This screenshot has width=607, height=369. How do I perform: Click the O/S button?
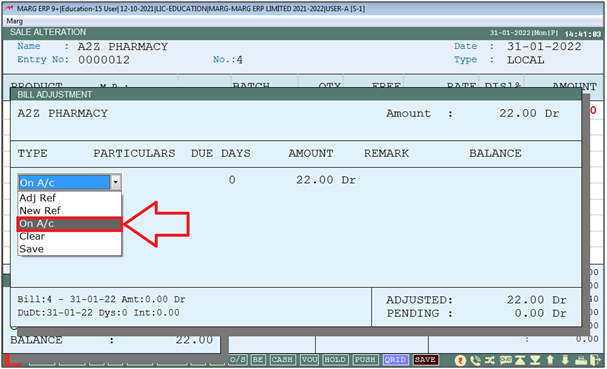pos(238,360)
